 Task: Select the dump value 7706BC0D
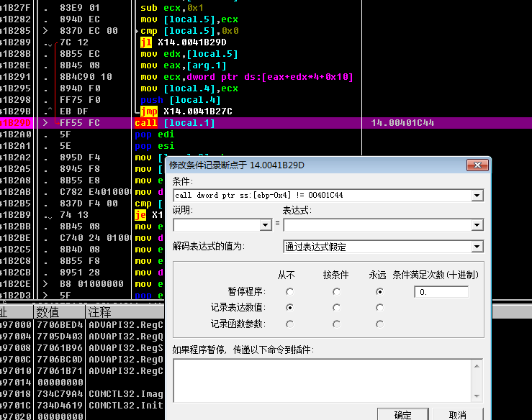(x=60, y=360)
